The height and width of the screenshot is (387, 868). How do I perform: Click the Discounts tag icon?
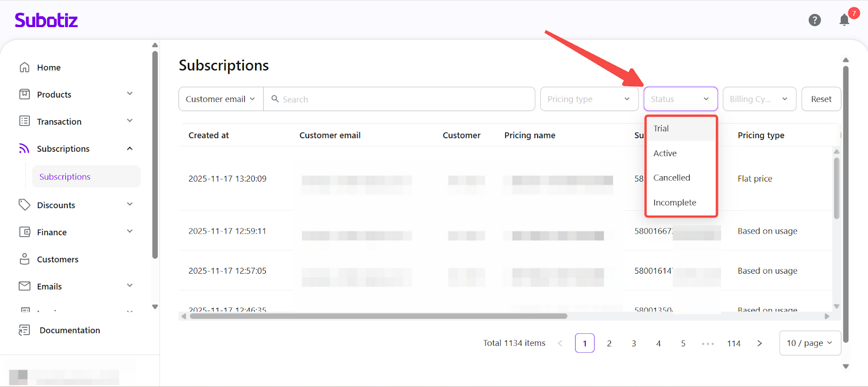[24, 205]
